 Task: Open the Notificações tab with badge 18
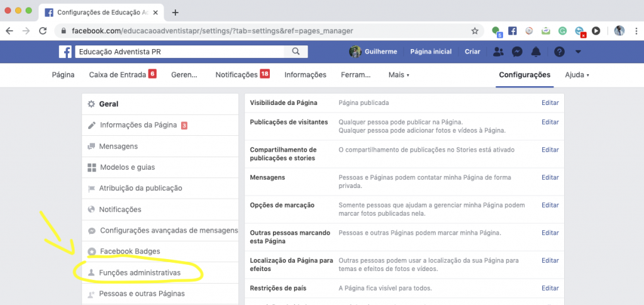tap(242, 75)
